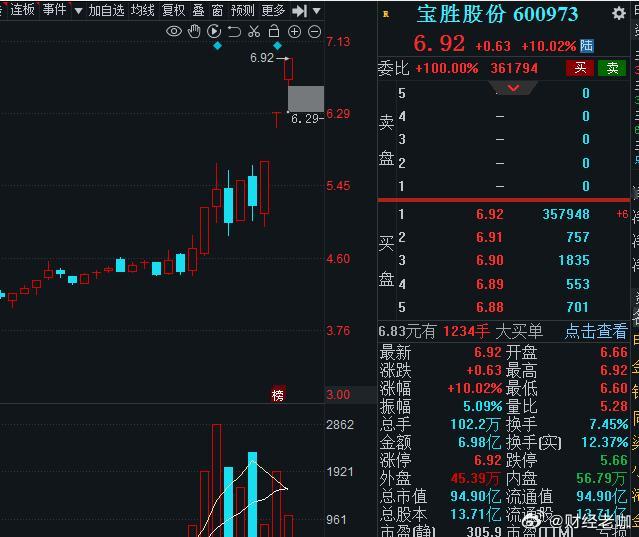639x537 pixels.
Task: Click the gray gap rectangle on chart
Action: pyautogui.click(x=306, y=98)
